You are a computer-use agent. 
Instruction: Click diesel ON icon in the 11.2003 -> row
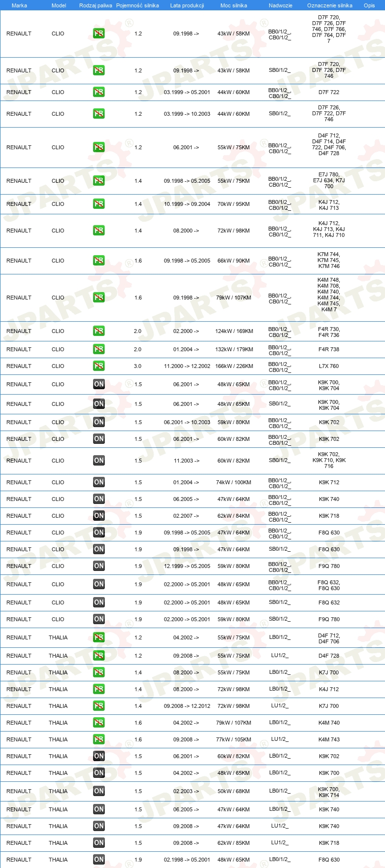tap(99, 461)
